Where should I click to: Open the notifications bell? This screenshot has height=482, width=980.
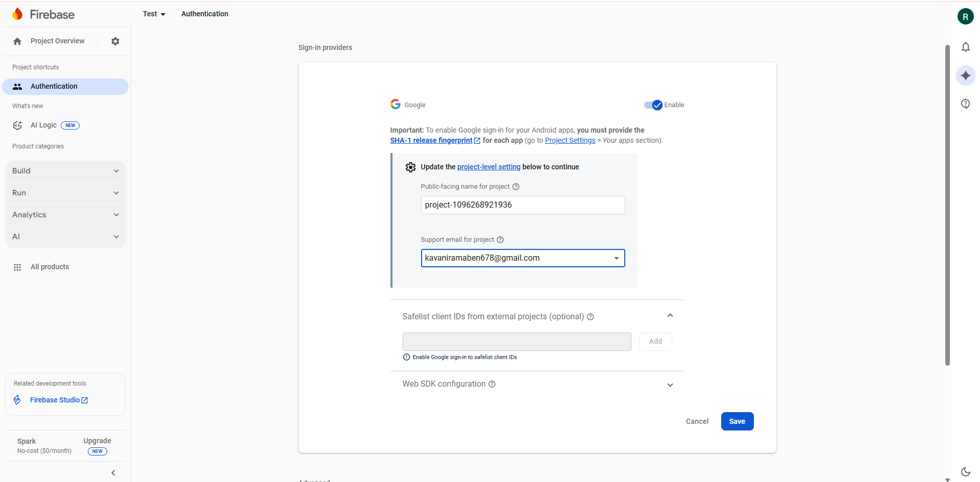pyautogui.click(x=966, y=47)
